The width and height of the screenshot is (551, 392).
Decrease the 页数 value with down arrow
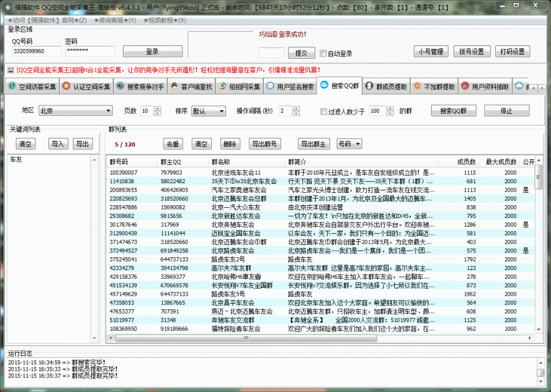[x=158, y=113]
